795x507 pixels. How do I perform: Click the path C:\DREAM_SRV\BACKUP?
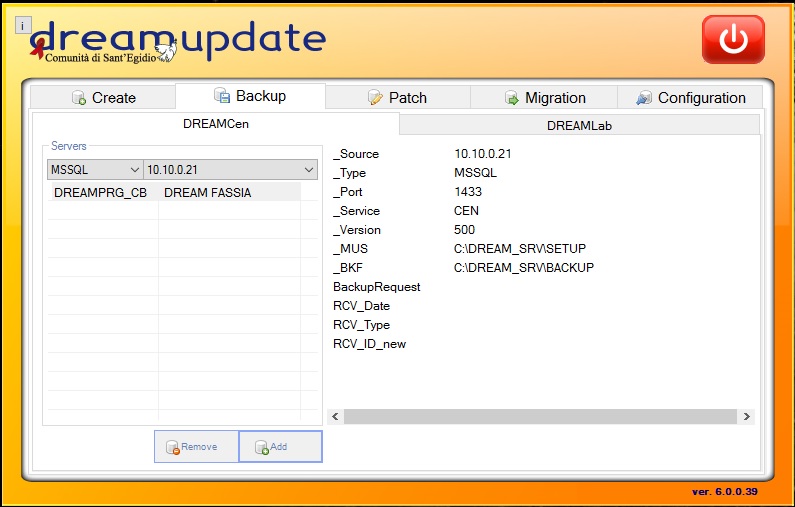point(524,268)
